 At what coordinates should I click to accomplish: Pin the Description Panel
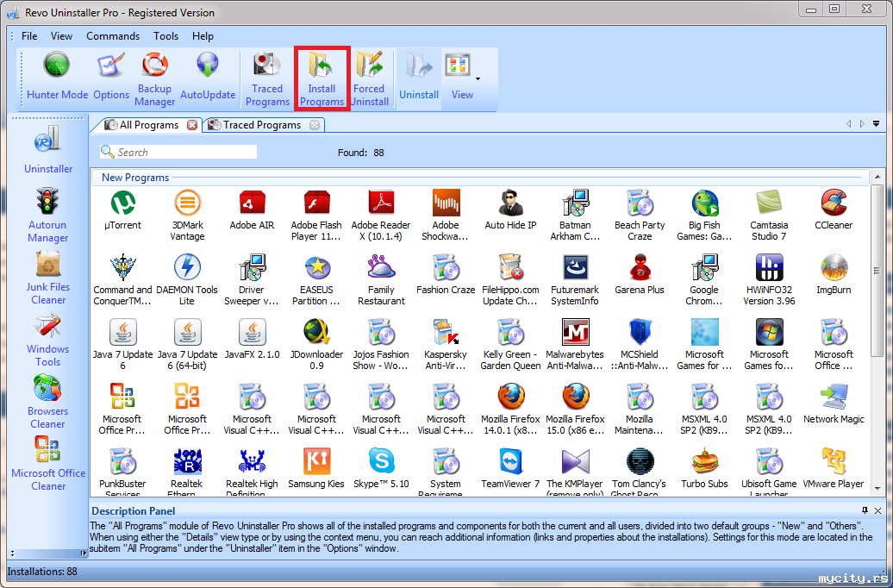pyautogui.click(x=865, y=510)
